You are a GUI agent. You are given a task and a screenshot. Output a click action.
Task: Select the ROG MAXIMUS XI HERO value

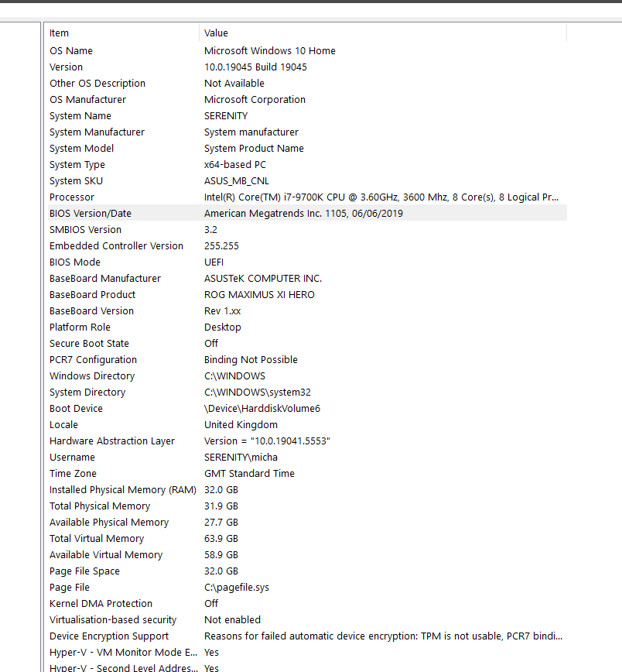point(259,295)
